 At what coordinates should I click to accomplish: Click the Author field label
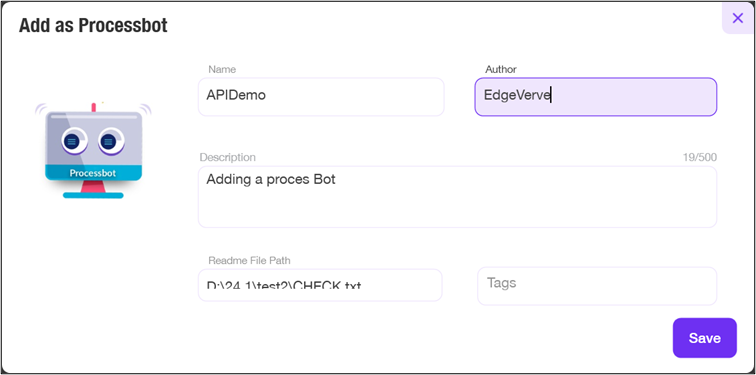point(500,69)
